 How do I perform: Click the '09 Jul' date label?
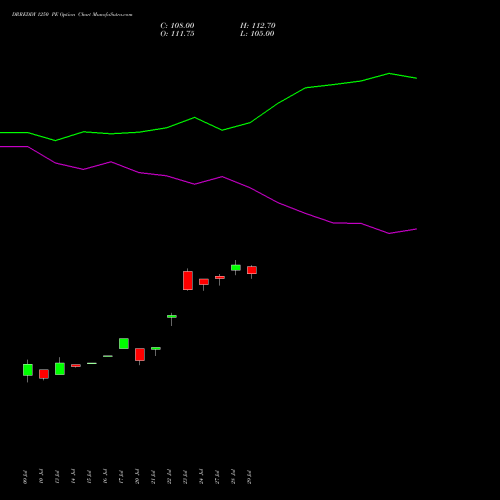[x=25, y=477]
